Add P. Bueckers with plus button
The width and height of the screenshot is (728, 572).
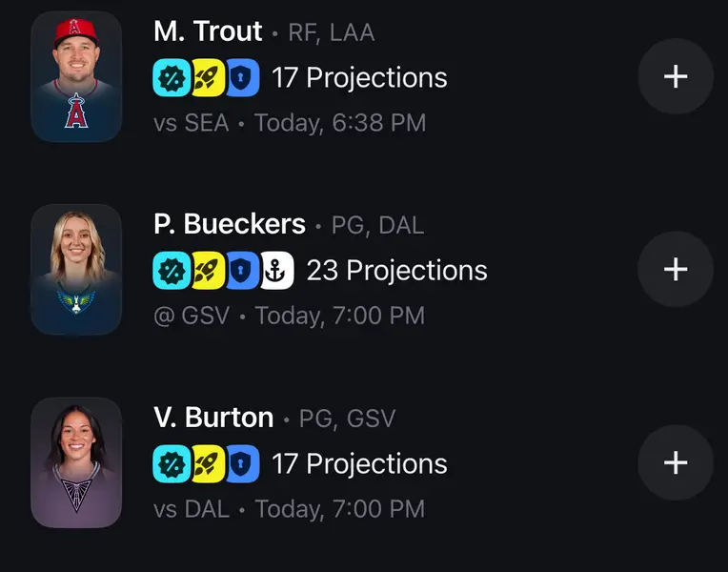pos(675,270)
